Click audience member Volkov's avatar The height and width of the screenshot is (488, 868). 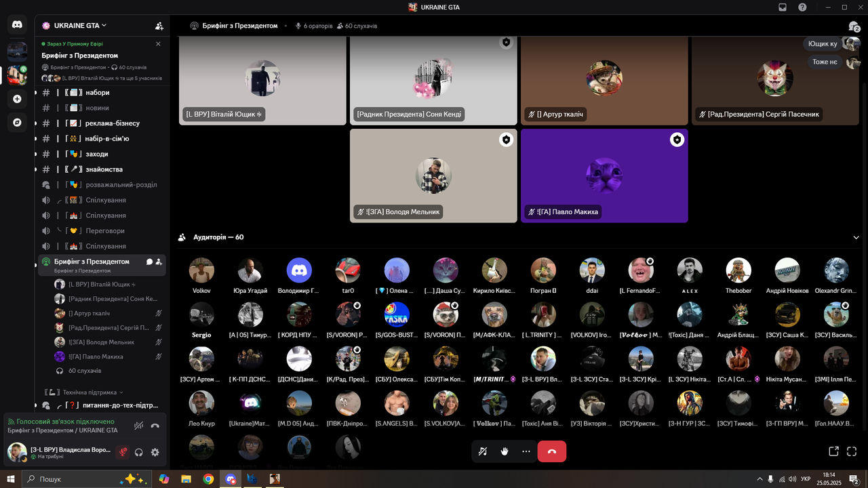click(x=201, y=270)
